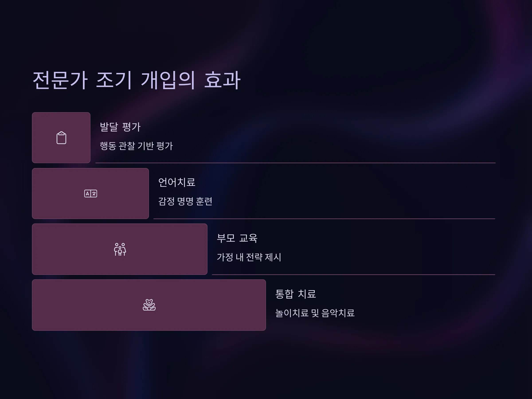The image size is (532, 399).
Task: Select the 언어치료 heading
Action: [177, 182]
